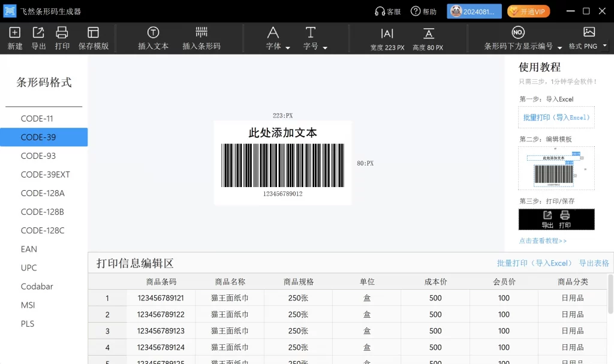Click 批量打印（导入Excel） link above table
The width and height of the screenshot is (614, 364).
click(534, 263)
